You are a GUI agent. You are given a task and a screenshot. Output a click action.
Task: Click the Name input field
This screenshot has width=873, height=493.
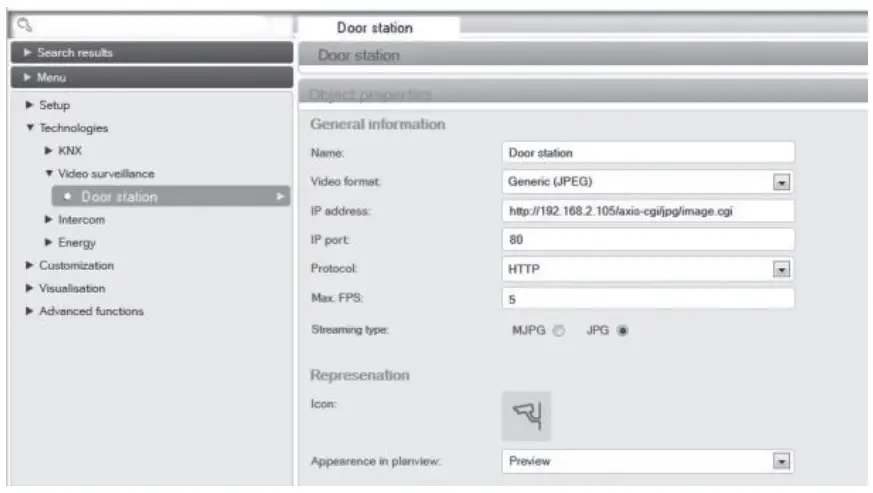coord(647,153)
